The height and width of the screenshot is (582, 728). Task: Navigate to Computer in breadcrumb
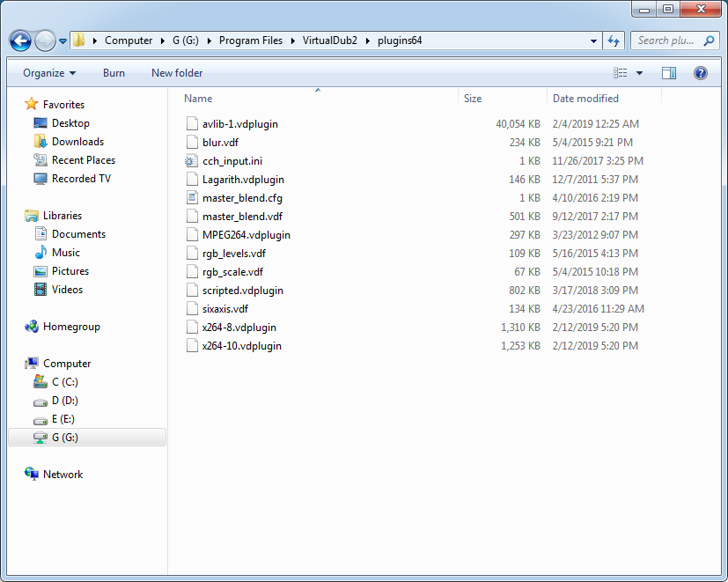[x=129, y=41]
